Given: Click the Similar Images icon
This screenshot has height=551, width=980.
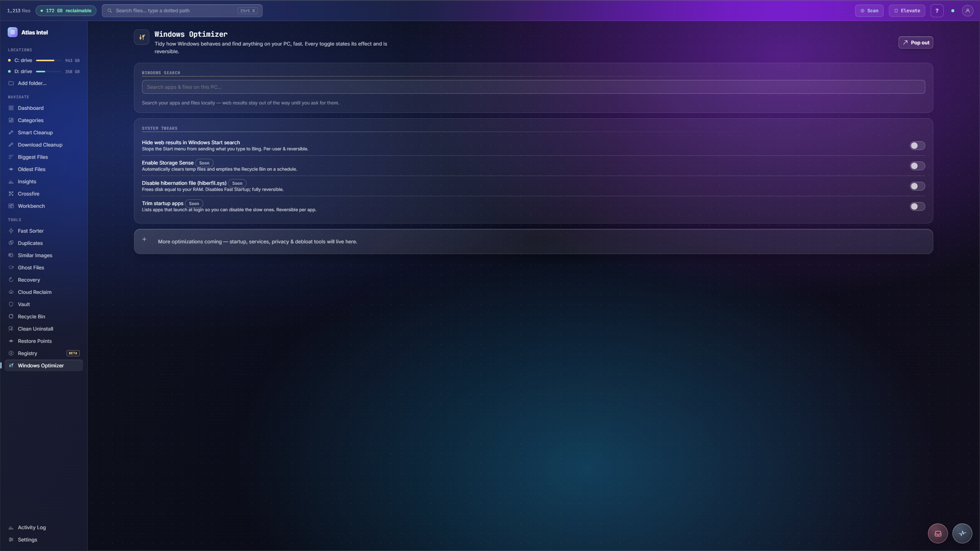Looking at the screenshot, I should pyautogui.click(x=11, y=256).
